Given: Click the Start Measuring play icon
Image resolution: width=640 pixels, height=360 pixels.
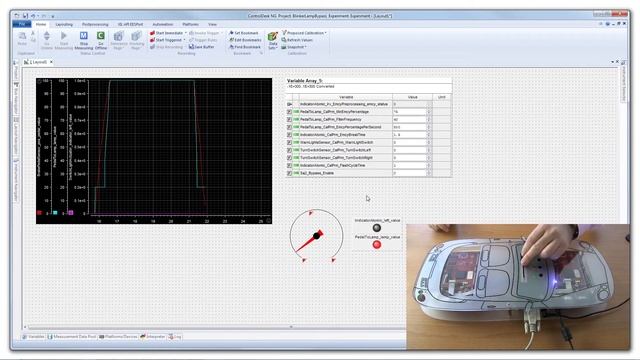Looking at the screenshot, I should coord(64,36).
